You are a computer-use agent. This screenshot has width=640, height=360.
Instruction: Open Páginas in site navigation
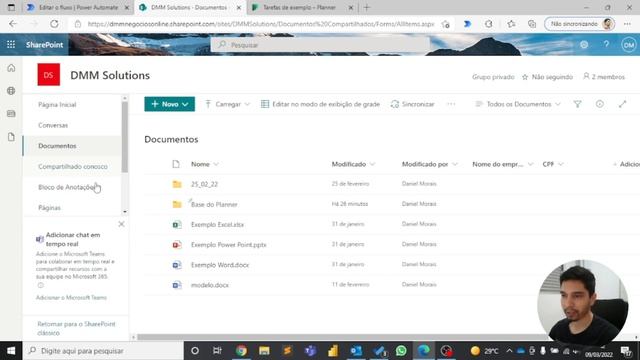click(49, 208)
